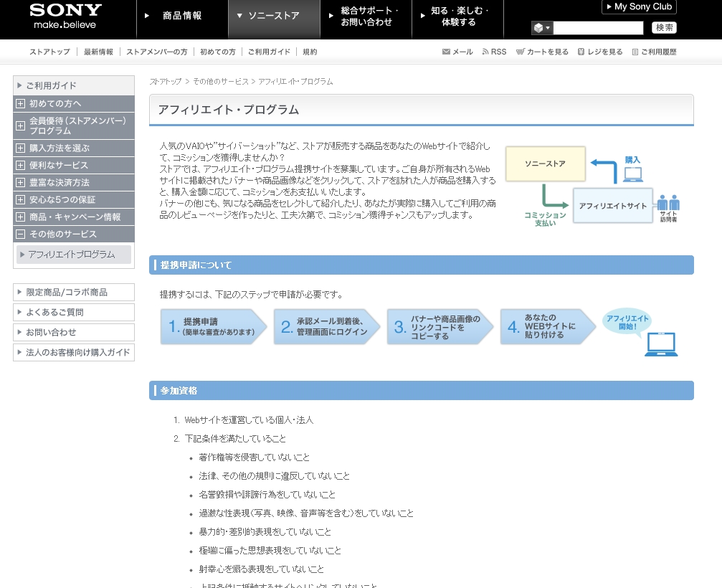Open the 商品情報 menu
Image resolution: width=722 pixels, height=588 pixels.
point(182,16)
